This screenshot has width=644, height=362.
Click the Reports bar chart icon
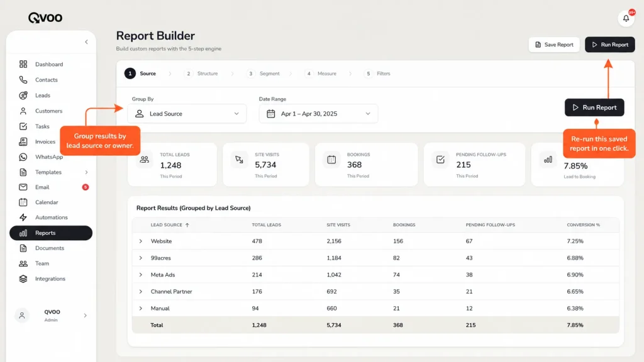click(23, 233)
